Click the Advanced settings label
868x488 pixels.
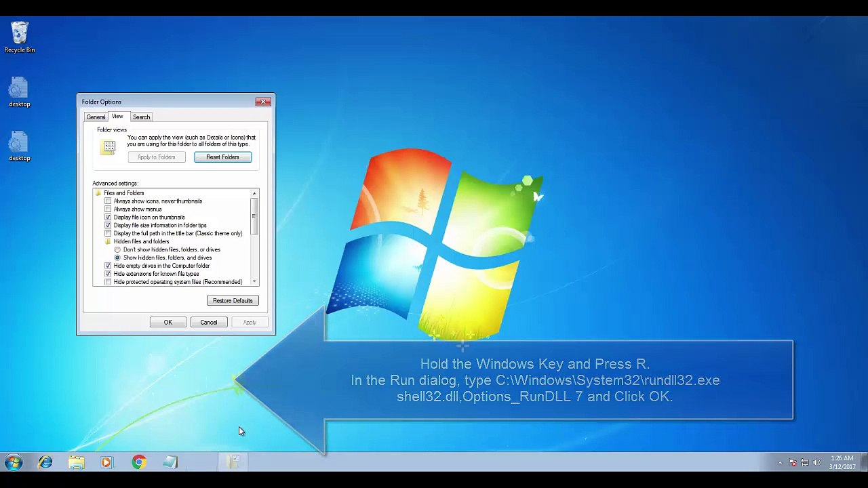(115, 184)
